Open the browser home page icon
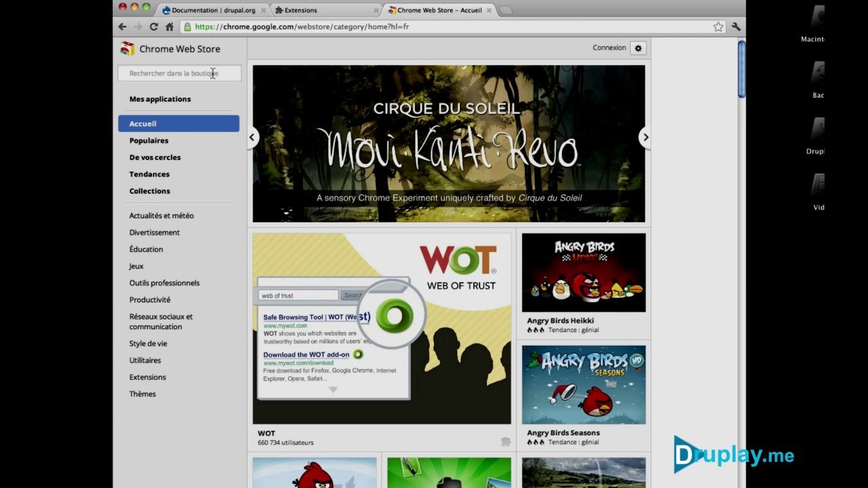The image size is (868, 488). [x=170, y=26]
